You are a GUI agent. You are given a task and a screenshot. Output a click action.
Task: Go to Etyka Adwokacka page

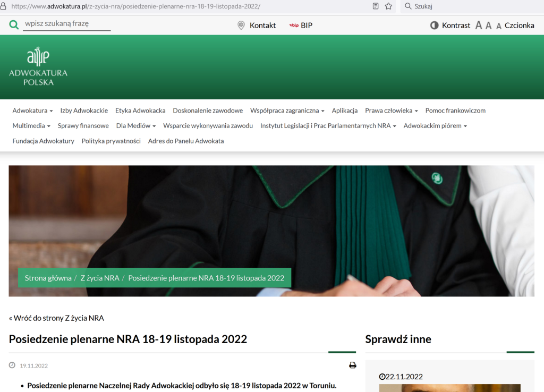(140, 110)
